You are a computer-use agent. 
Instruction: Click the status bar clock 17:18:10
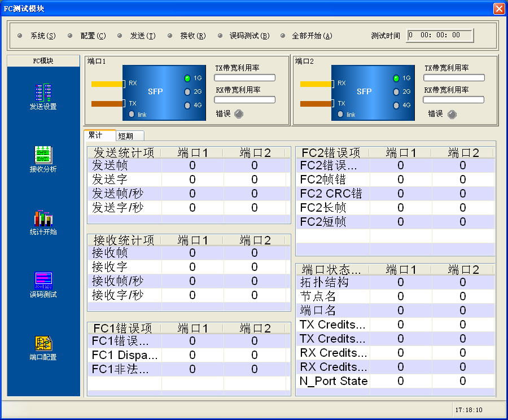click(x=469, y=410)
